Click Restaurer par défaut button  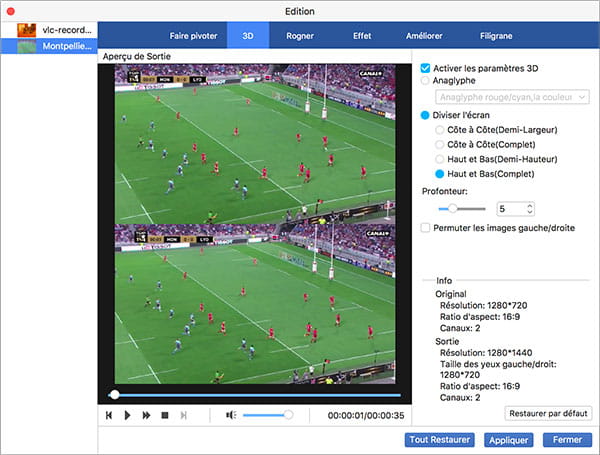point(548,413)
